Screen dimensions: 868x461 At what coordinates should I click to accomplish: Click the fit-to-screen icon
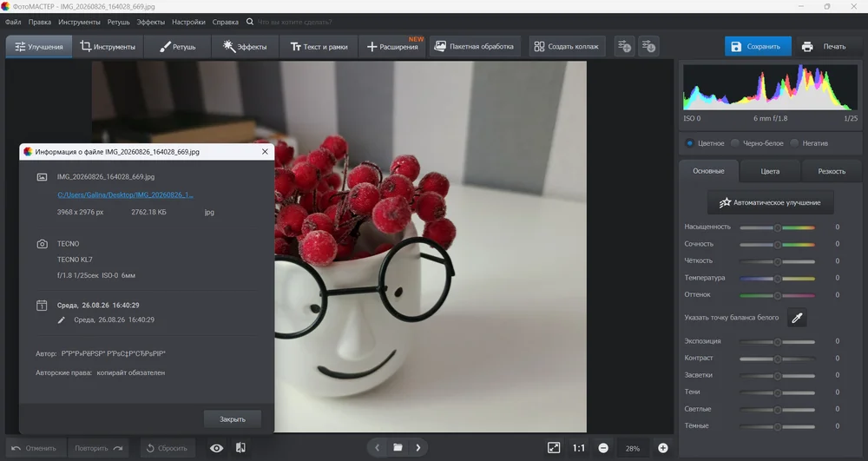[x=554, y=448]
